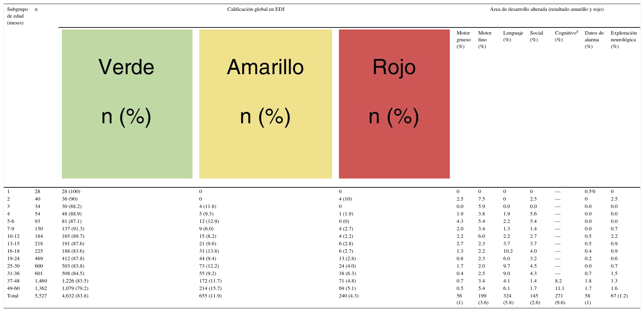
Task: Select the '49-60' age subgroup row label
Action: point(14,288)
